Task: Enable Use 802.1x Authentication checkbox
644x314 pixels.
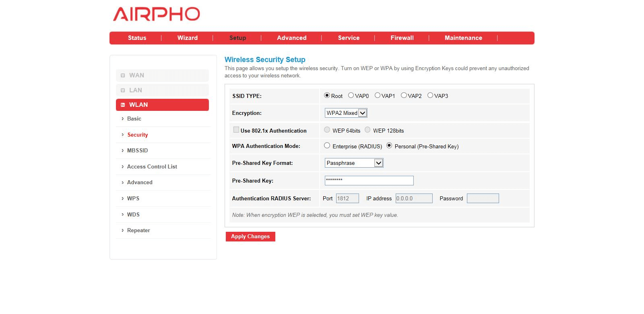Action: (236, 130)
